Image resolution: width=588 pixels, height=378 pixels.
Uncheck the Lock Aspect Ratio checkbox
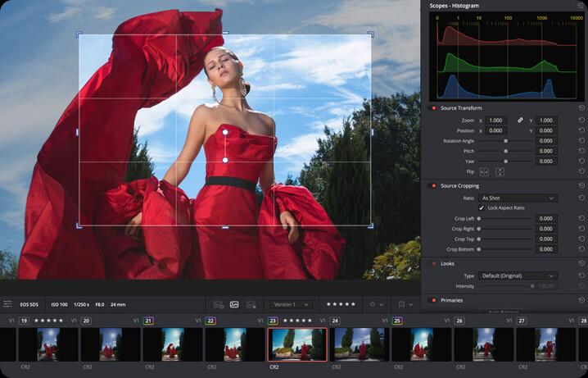pos(482,208)
